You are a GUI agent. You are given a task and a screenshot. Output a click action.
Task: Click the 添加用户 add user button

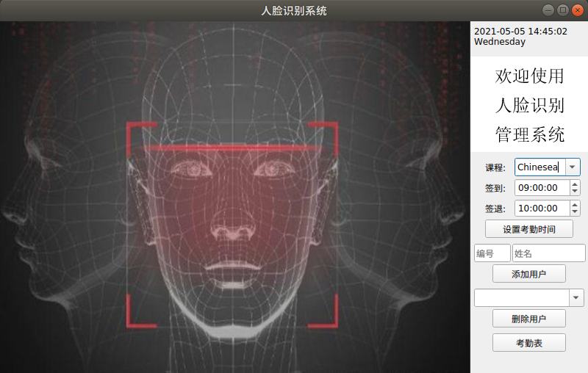click(x=528, y=274)
